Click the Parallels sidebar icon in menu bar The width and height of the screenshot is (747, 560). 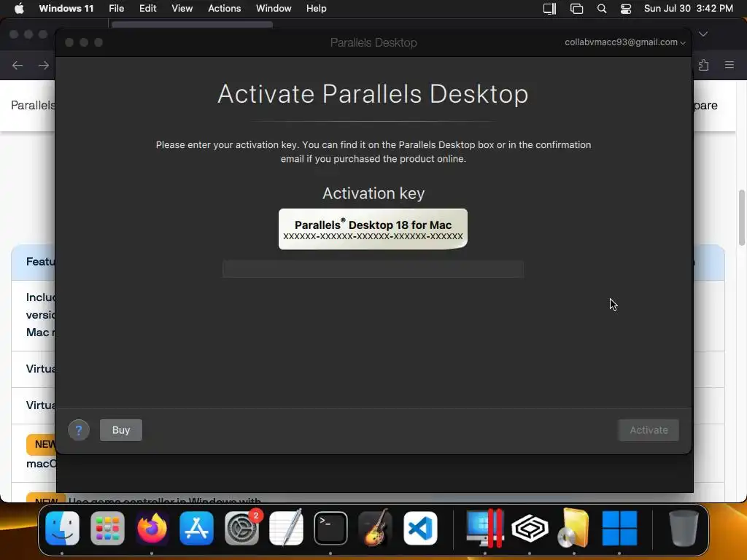click(x=550, y=9)
